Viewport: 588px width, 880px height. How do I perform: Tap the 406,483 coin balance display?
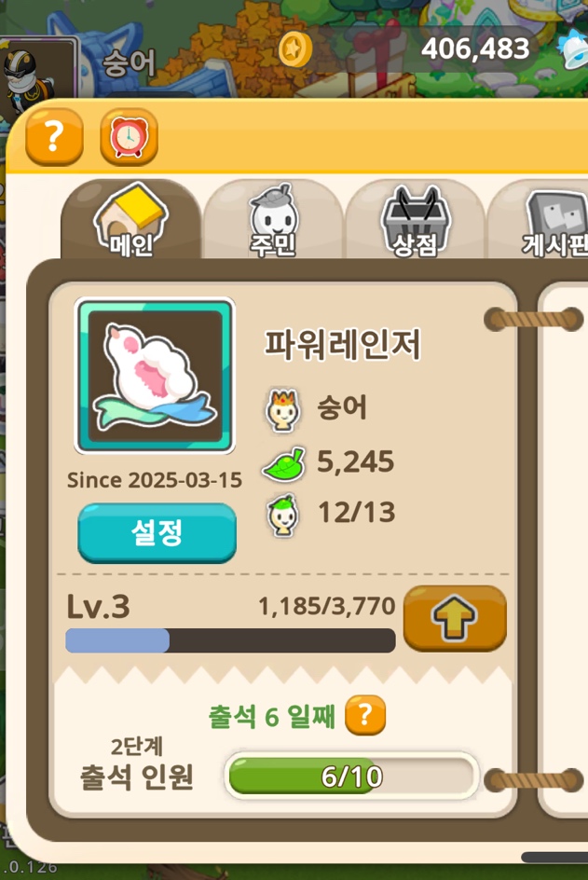click(476, 48)
